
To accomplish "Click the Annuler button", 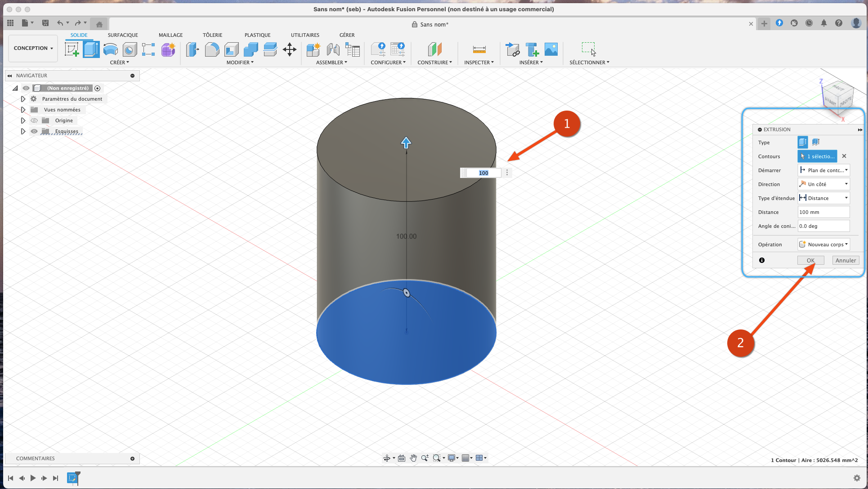I will pyautogui.click(x=846, y=260).
